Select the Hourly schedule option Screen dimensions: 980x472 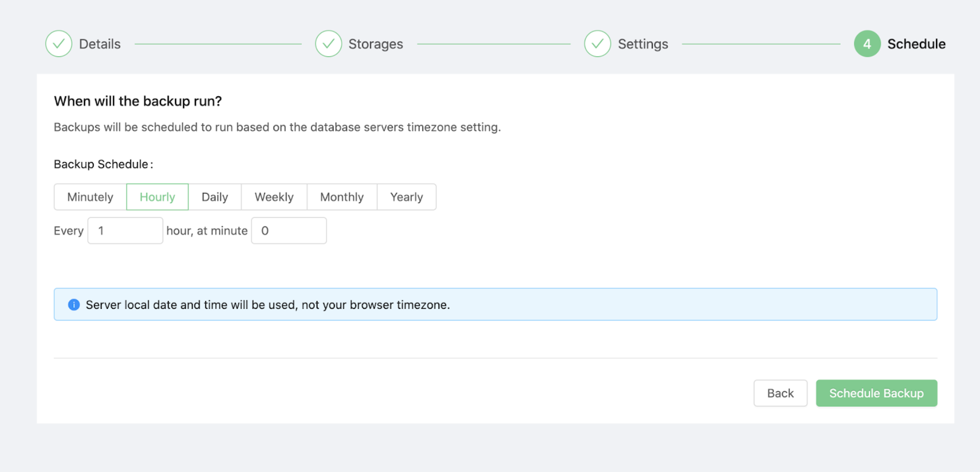coord(157,197)
